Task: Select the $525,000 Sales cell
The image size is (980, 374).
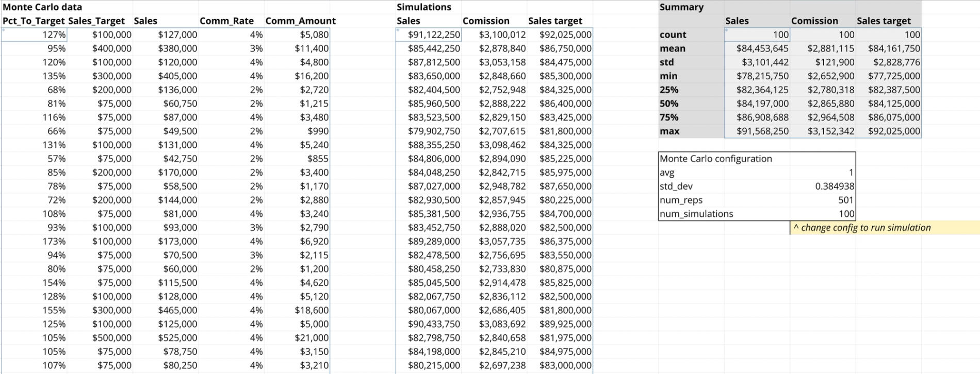Action: (x=166, y=338)
